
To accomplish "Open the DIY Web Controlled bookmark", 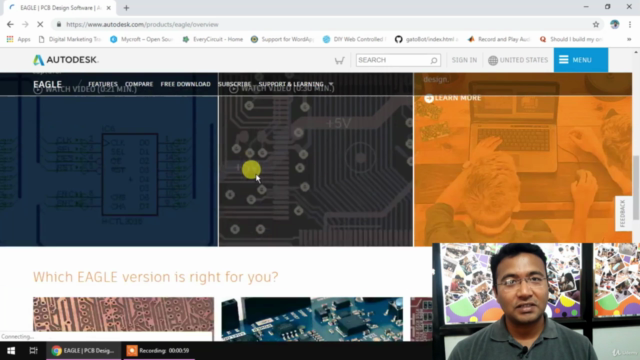I will pos(354,39).
